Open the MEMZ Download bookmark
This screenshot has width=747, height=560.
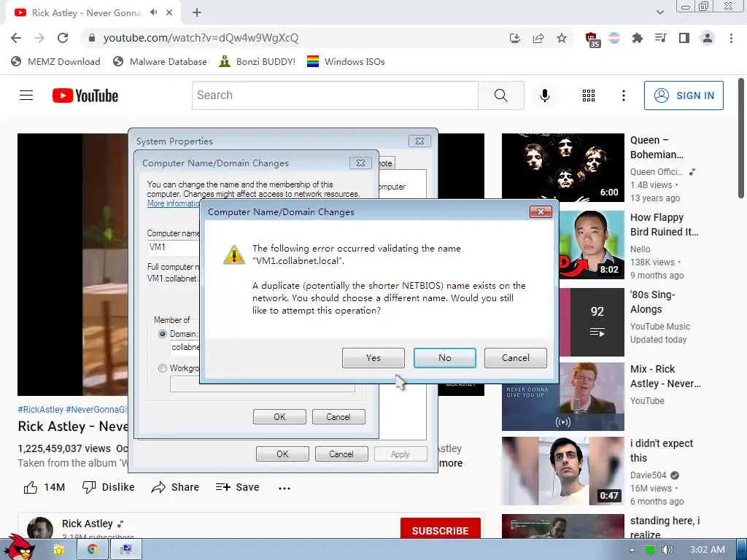tap(55, 61)
